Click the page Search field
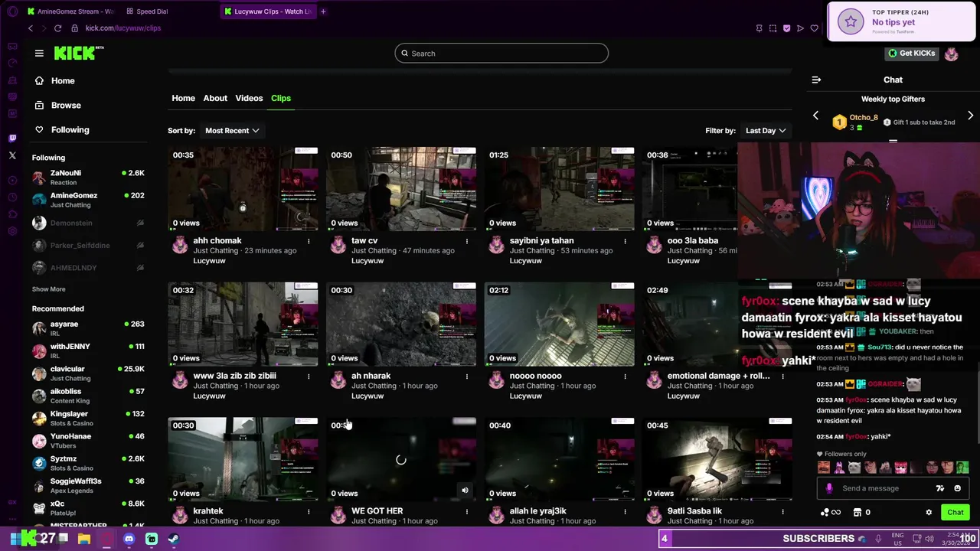 [501, 54]
